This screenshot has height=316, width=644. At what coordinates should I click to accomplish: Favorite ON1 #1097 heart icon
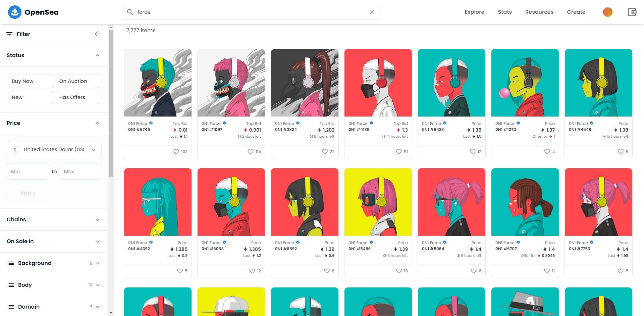point(250,152)
